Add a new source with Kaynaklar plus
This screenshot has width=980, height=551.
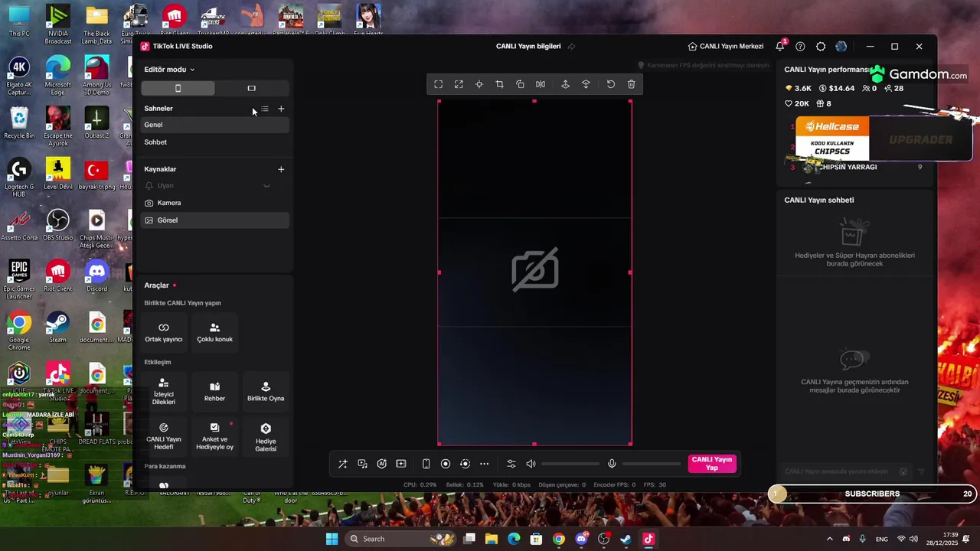pos(281,169)
